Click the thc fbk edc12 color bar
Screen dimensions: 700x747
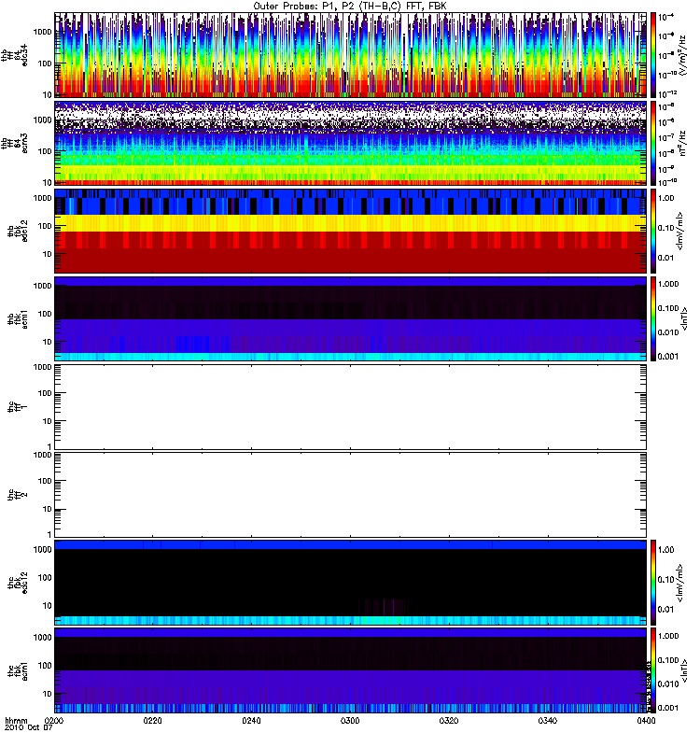point(653,582)
